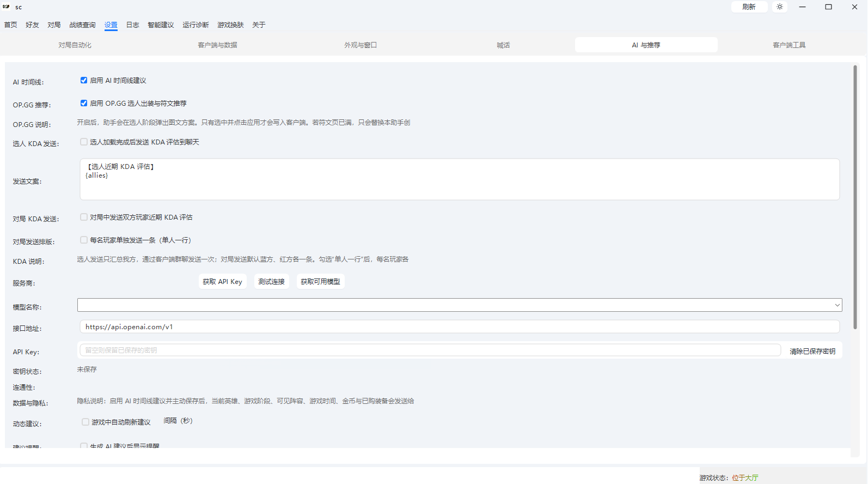Open 运行诊断 menu item
The width and height of the screenshot is (868, 484).
[x=195, y=25]
